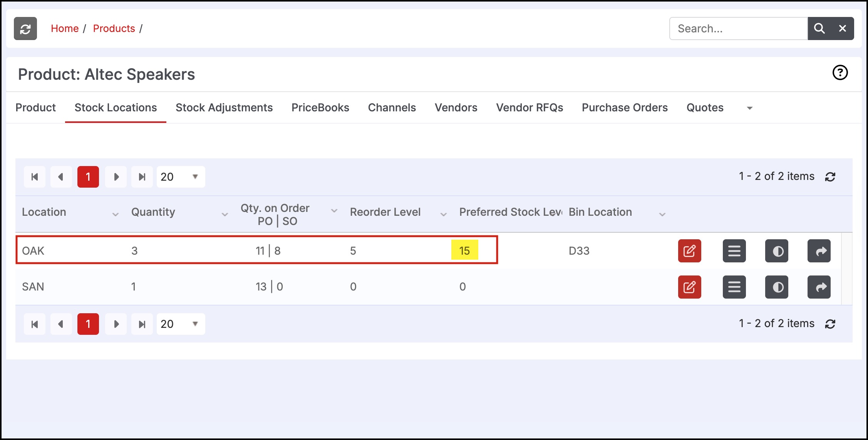Expand the Reorder Level column chevron

pyautogui.click(x=443, y=214)
